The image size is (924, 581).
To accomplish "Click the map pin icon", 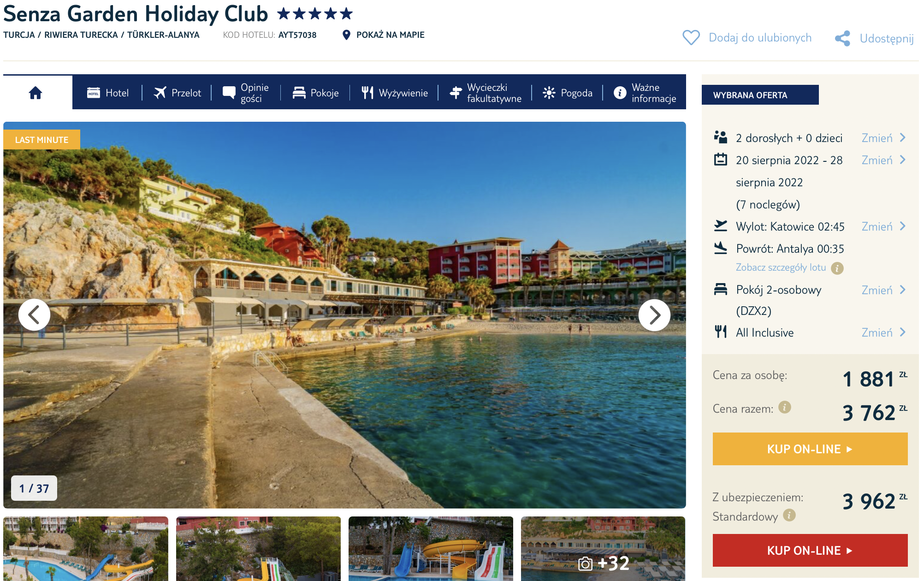I will tap(346, 35).
